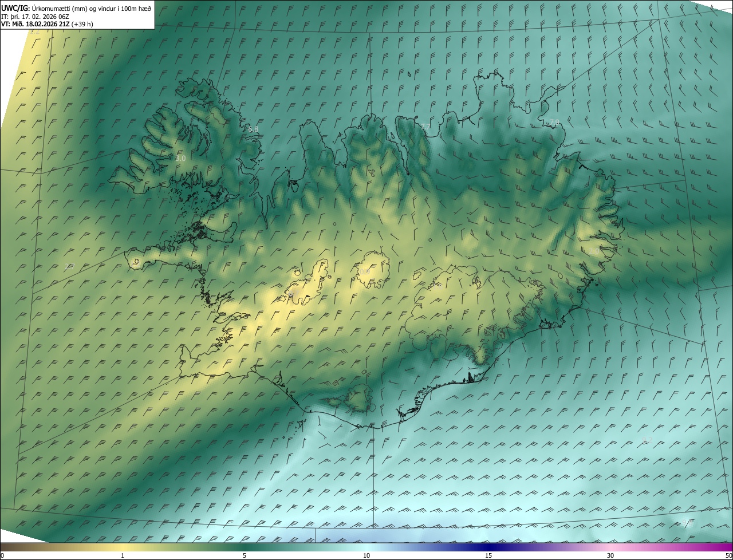Click the '1' tick on the color scale
This screenshot has width=733, height=560.
pos(123,555)
